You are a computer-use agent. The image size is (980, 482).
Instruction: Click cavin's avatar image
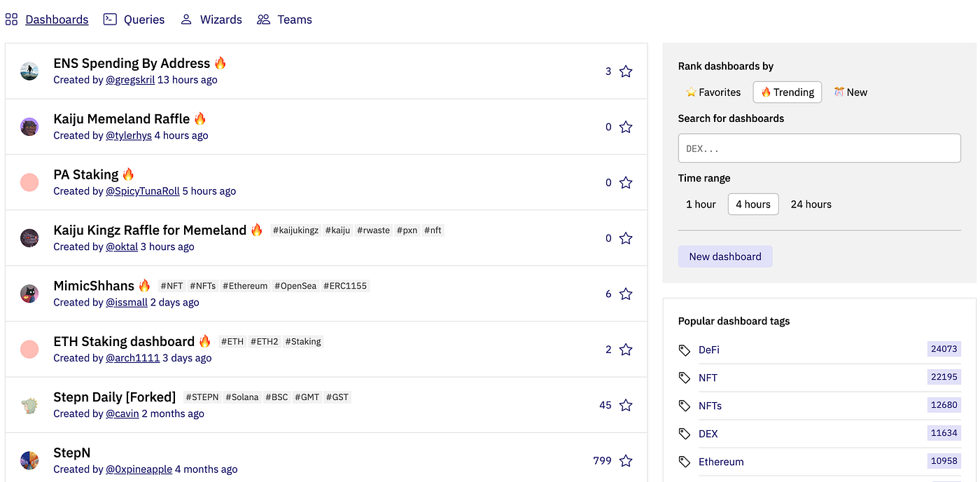click(x=29, y=405)
